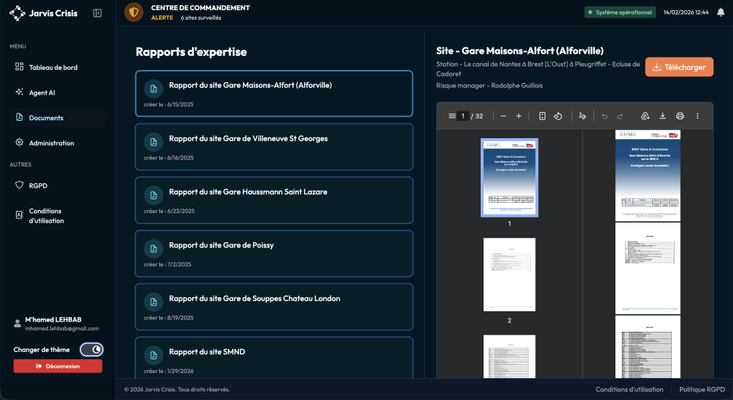Open the notifications bell
Image resolution: width=733 pixels, height=400 pixels.
[x=720, y=12]
